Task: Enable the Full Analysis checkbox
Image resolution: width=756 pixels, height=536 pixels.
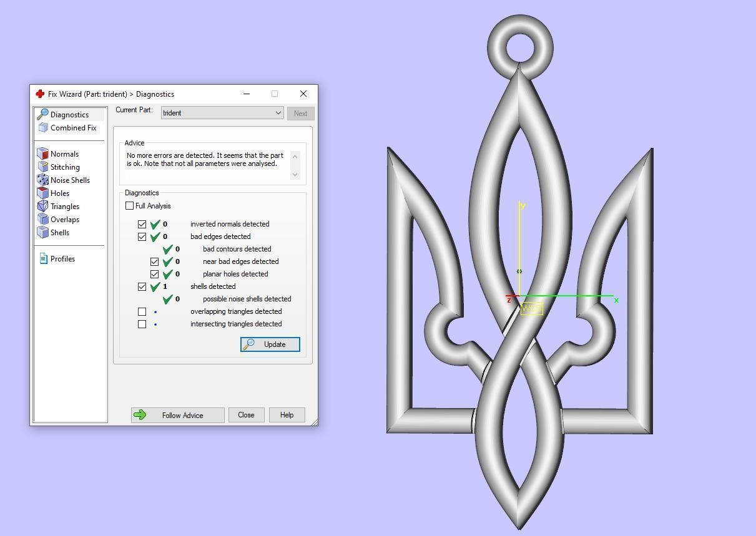Action: (129, 205)
